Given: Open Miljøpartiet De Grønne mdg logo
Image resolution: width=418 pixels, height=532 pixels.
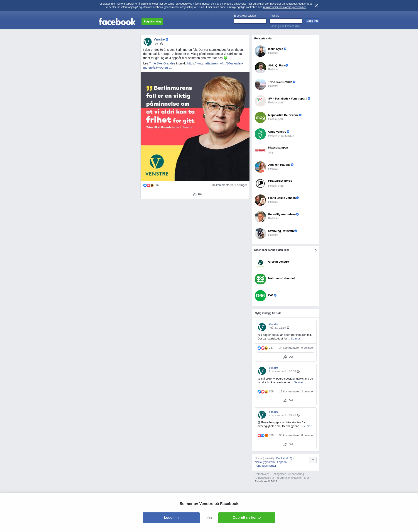Looking at the screenshot, I should pos(260,117).
